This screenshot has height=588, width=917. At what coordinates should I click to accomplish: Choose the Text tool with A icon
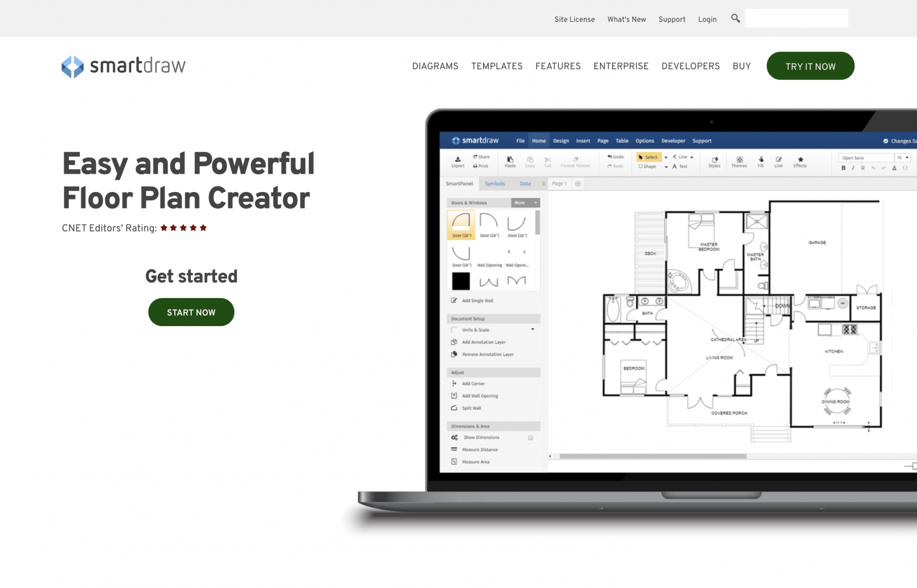pyautogui.click(x=680, y=166)
